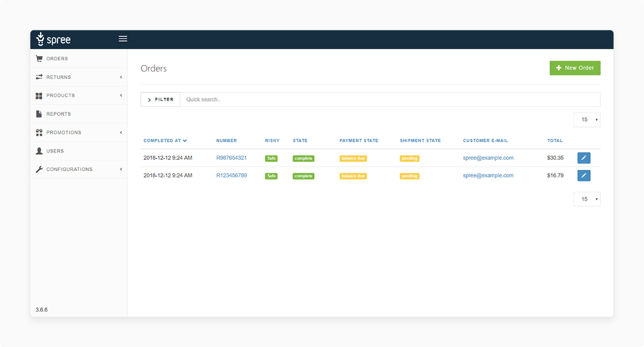Click pending shipment badge of order R123456789
Screen dimensions: 644x347
410,176
